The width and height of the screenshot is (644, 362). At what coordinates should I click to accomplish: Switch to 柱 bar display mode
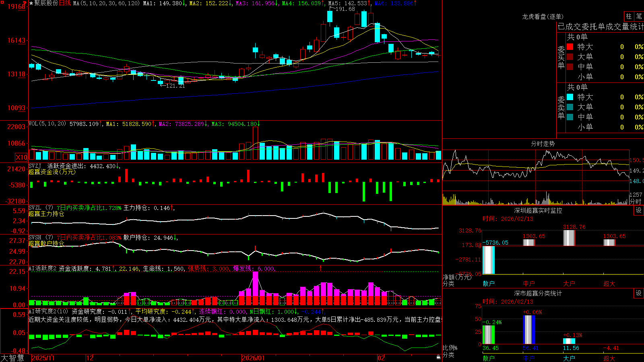[x=629, y=16]
